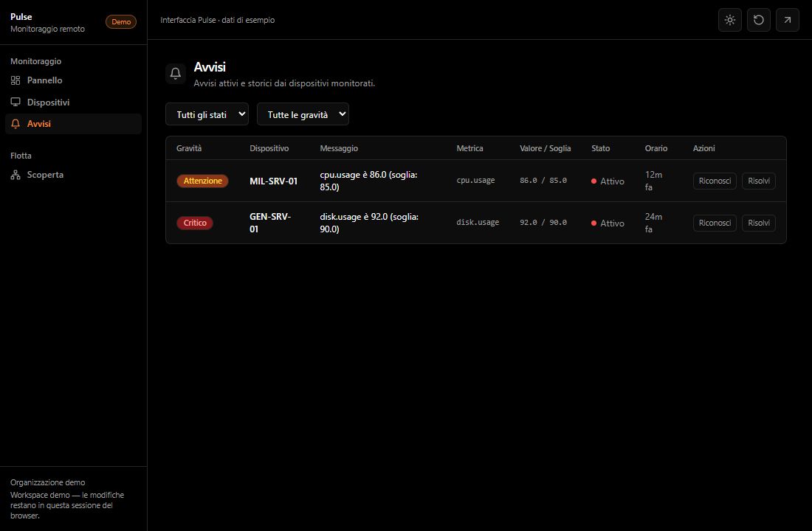Viewport: 812px width, 531px height.
Task: Click the bell icon beside Avvisi heading
Action: (176, 74)
